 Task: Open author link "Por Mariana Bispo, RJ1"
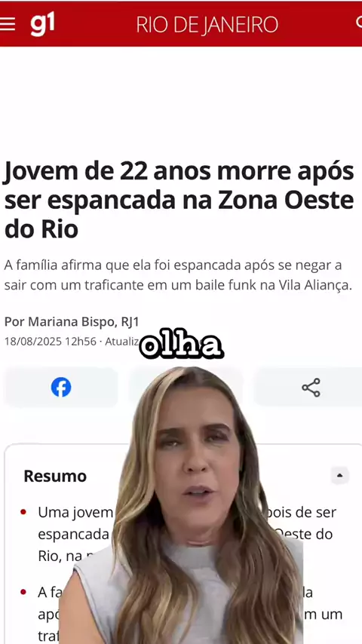click(72, 322)
